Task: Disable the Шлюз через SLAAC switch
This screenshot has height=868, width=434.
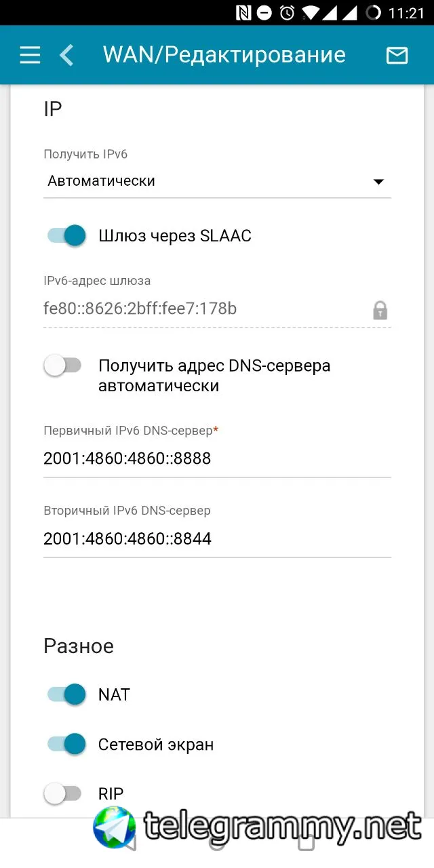Action: [66, 235]
